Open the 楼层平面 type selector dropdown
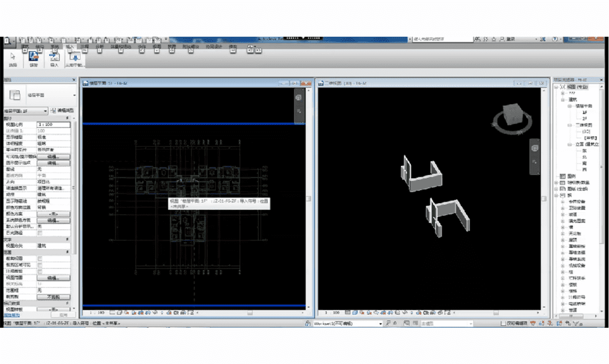The height and width of the screenshot is (364, 609). pyautogui.click(x=74, y=95)
